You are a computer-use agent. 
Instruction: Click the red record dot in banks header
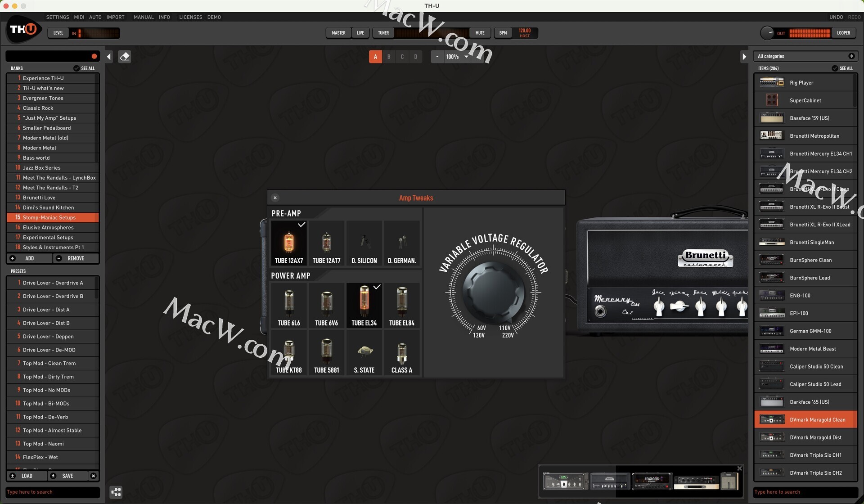(94, 56)
